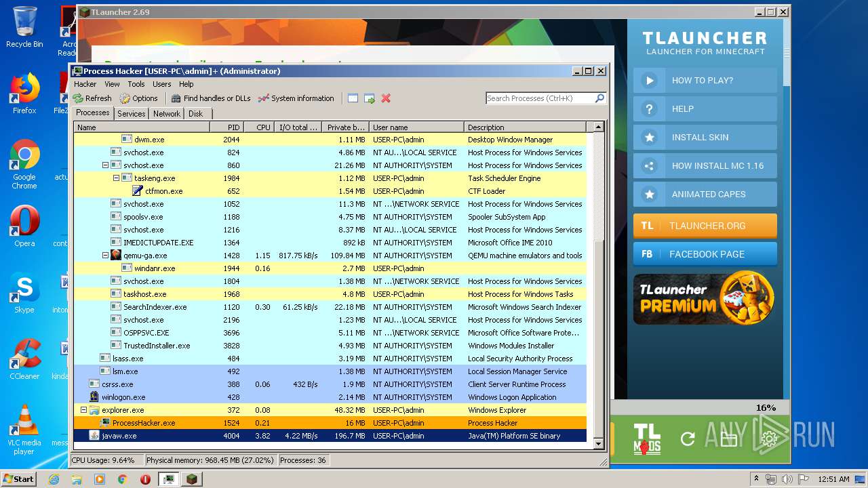Open Options from the Process Hacker toolbar
Viewport: 868px width, 488px height.
pyautogui.click(x=139, y=98)
